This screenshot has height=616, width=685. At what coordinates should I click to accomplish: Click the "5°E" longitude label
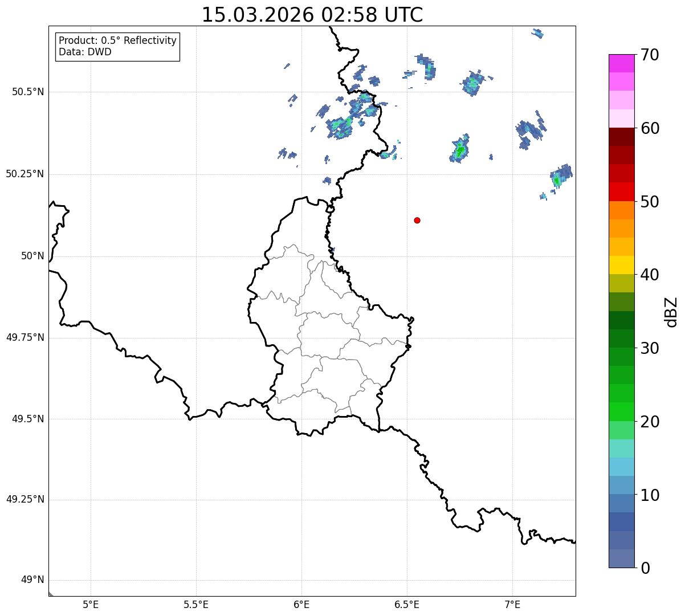(x=91, y=605)
